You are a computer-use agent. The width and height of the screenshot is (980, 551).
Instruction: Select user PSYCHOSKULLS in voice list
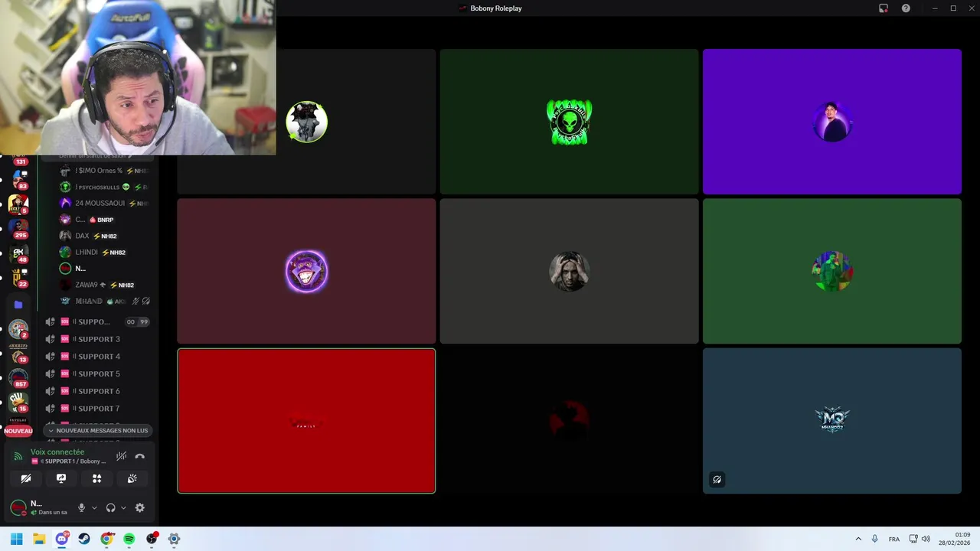(x=105, y=187)
